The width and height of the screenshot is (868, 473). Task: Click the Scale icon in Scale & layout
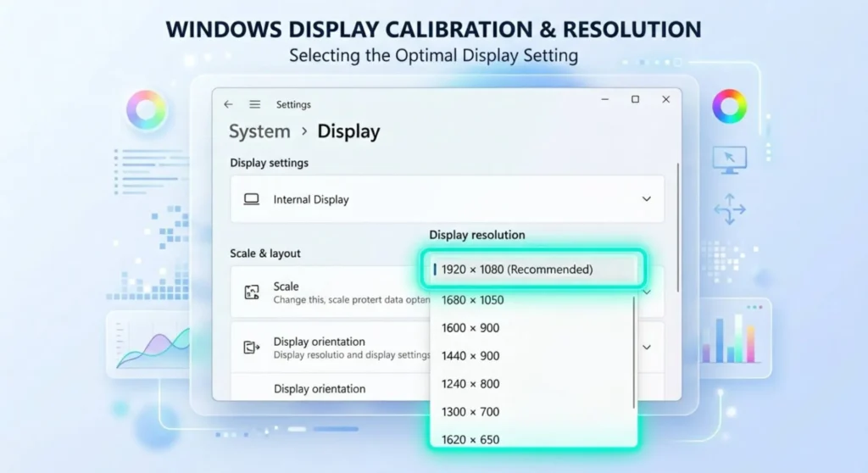pos(251,292)
